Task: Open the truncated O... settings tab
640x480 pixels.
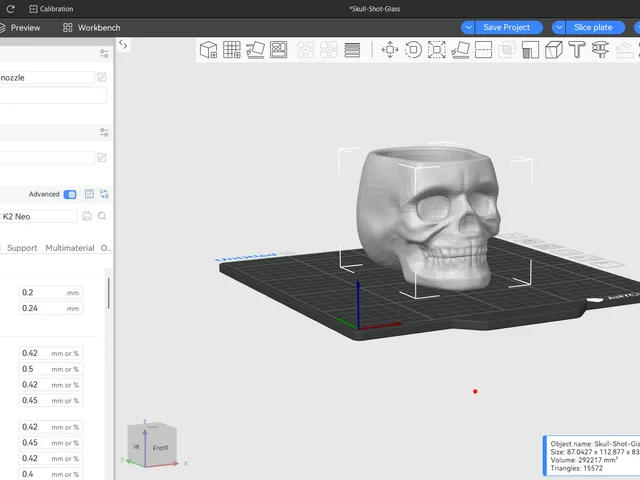Action: point(106,248)
